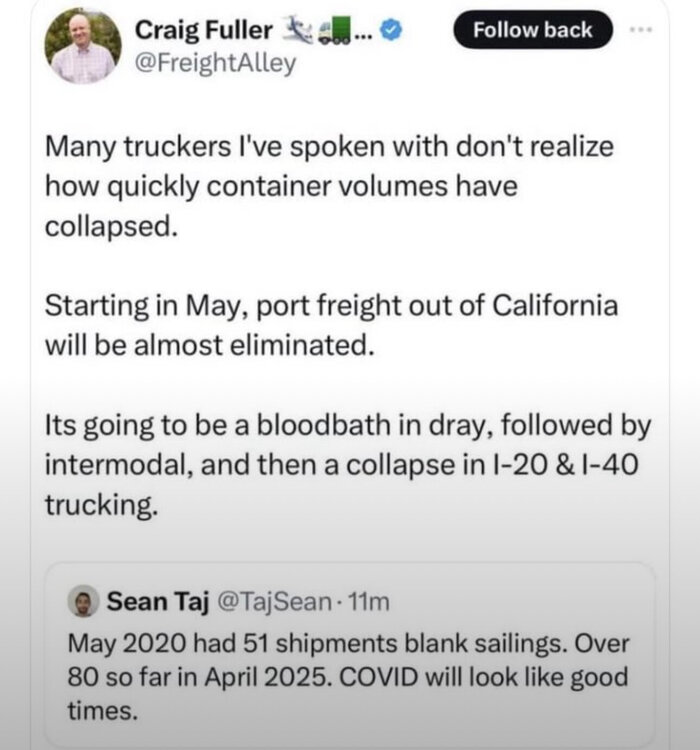Open Craig Fuller's profile picture
This screenshot has width=700, height=750.
(x=83, y=45)
